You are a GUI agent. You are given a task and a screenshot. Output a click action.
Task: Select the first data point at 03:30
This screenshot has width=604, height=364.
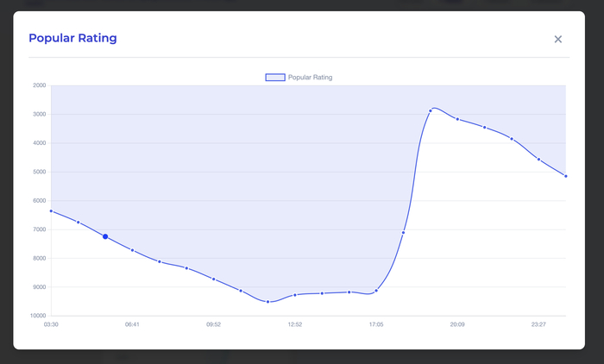point(51,210)
